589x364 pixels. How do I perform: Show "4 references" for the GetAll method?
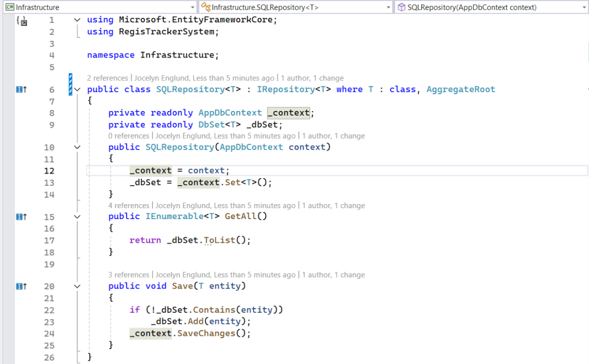(x=129, y=206)
